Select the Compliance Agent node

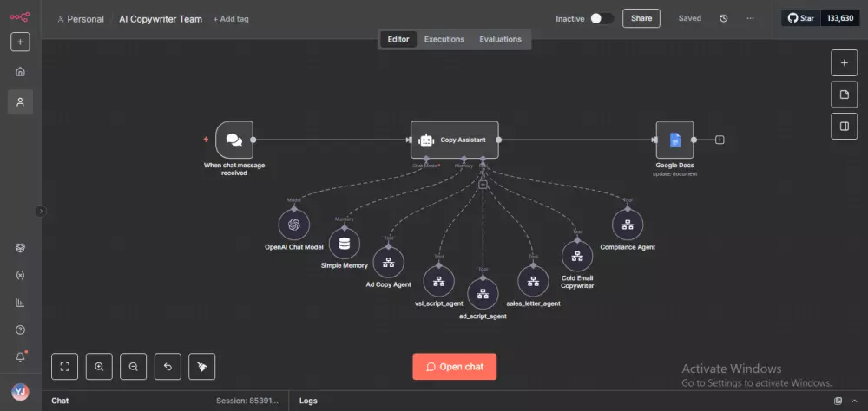point(628,225)
